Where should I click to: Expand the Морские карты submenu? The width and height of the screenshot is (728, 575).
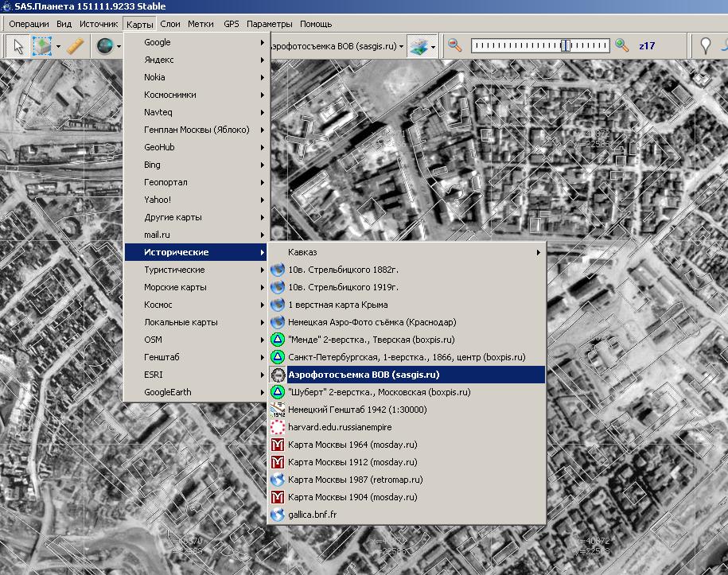197,287
